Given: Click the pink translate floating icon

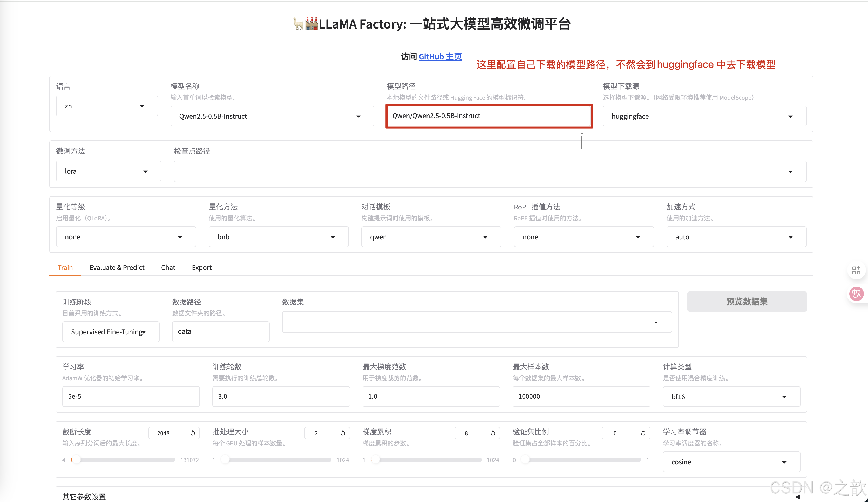Looking at the screenshot, I should 856,294.
